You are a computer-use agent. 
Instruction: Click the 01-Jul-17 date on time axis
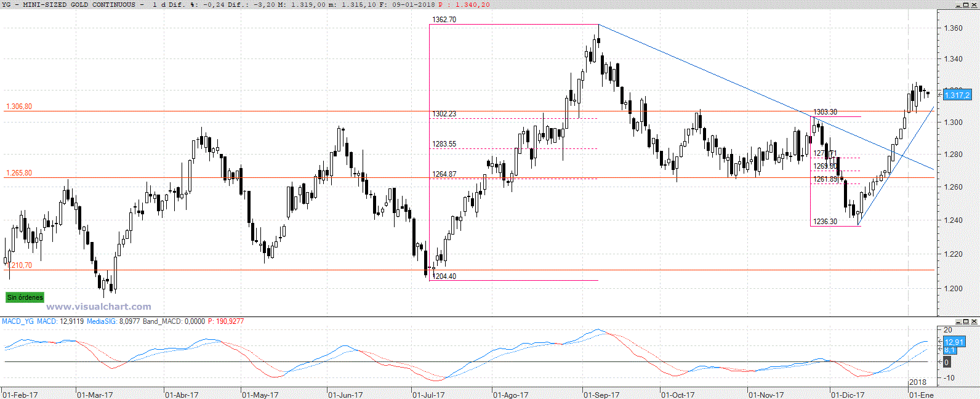(x=428, y=395)
